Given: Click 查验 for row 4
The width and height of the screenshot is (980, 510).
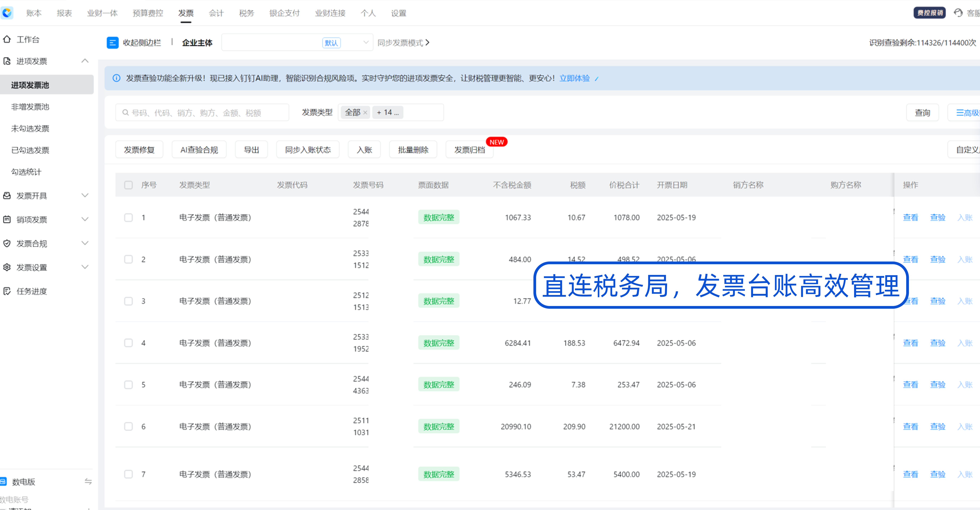Looking at the screenshot, I should click(x=938, y=343).
